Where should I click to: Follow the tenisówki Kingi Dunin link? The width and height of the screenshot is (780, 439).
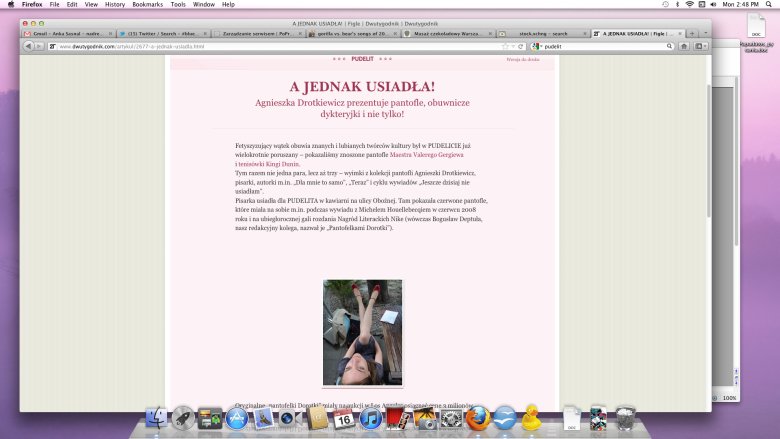click(x=269, y=164)
